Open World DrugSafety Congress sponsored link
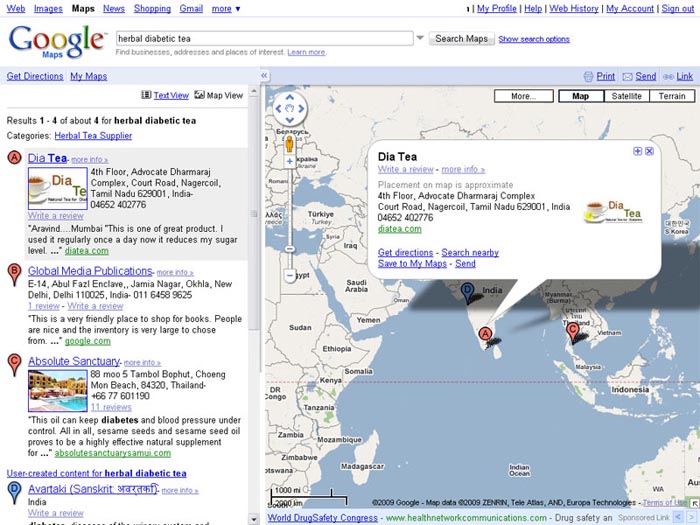Screen dimensions: 700x525 click(322, 518)
